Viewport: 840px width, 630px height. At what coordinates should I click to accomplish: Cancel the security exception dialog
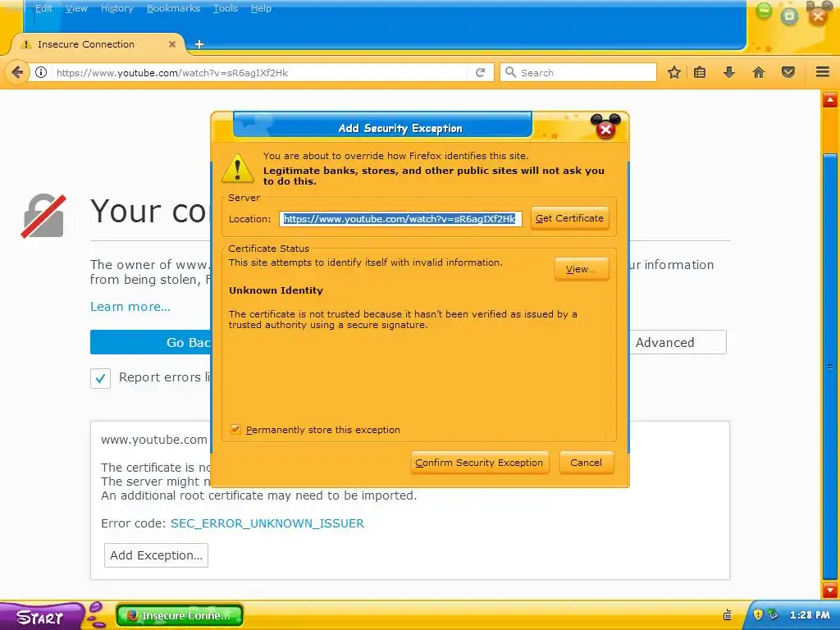(x=586, y=463)
